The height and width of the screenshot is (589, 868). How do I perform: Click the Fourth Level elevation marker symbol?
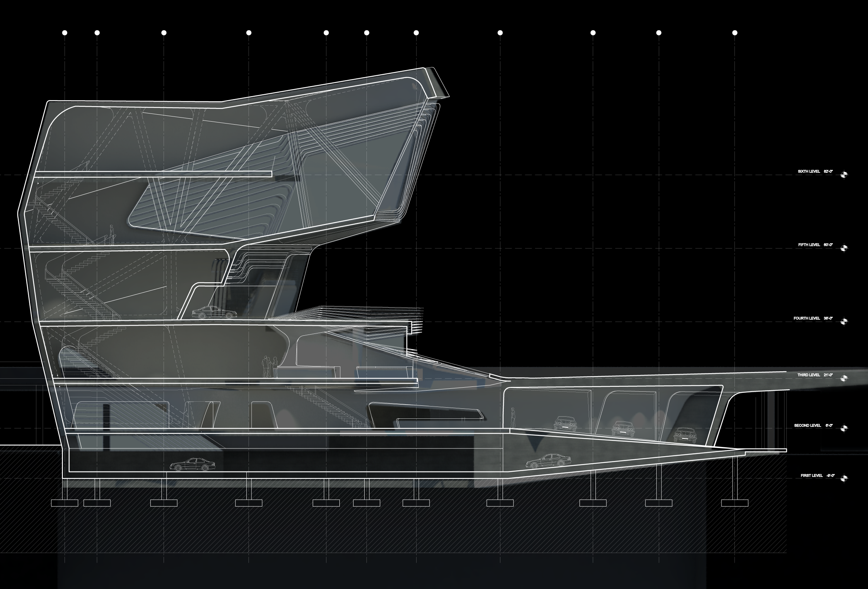[844, 321]
